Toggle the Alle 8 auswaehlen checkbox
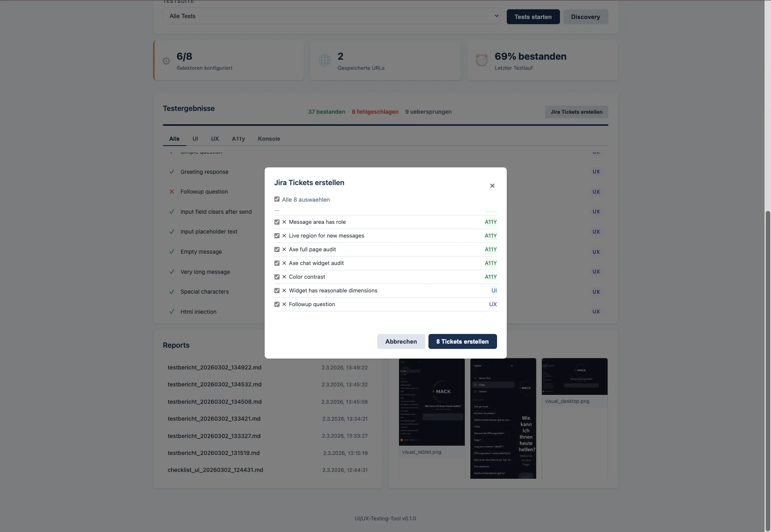The image size is (771, 532). click(x=277, y=199)
